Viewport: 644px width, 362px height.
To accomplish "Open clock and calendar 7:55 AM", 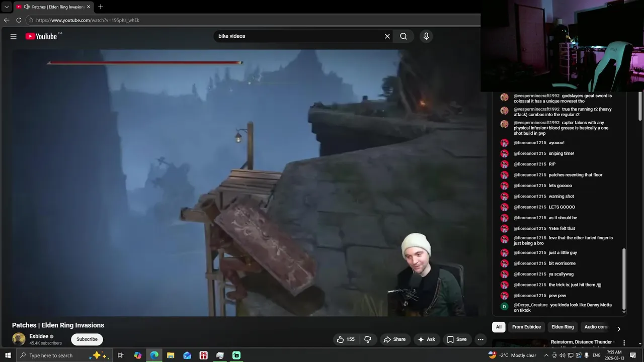I will 614,355.
